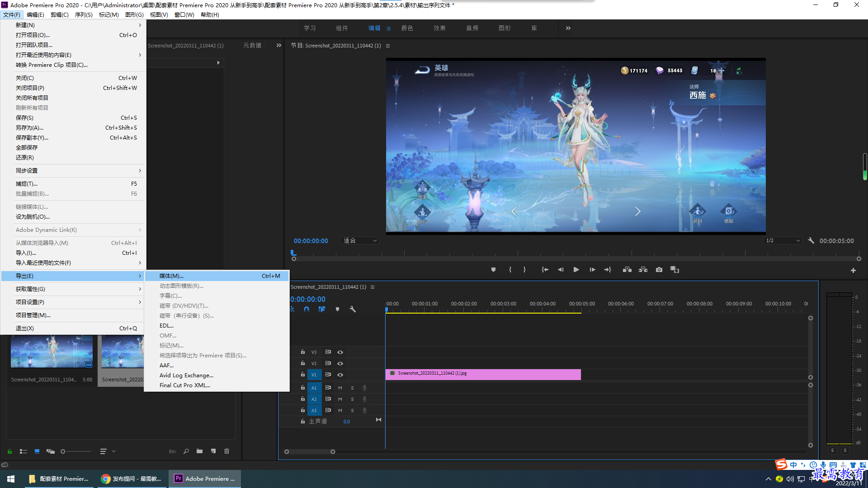868x488 pixels.
Task: Open program monitor settings wrench icon
Action: click(x=811, y=241)
